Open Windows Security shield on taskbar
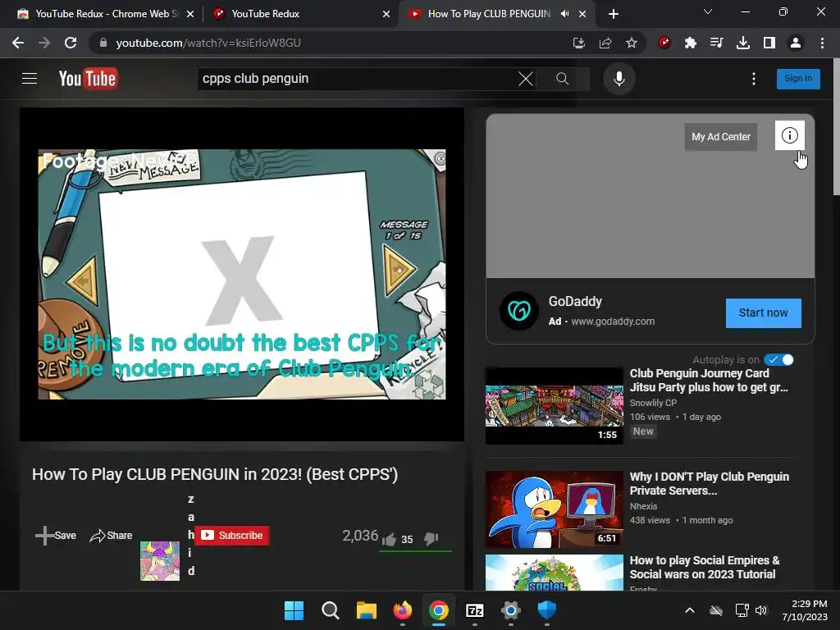This screenshot has height=630, width=840. pos(547,610)
